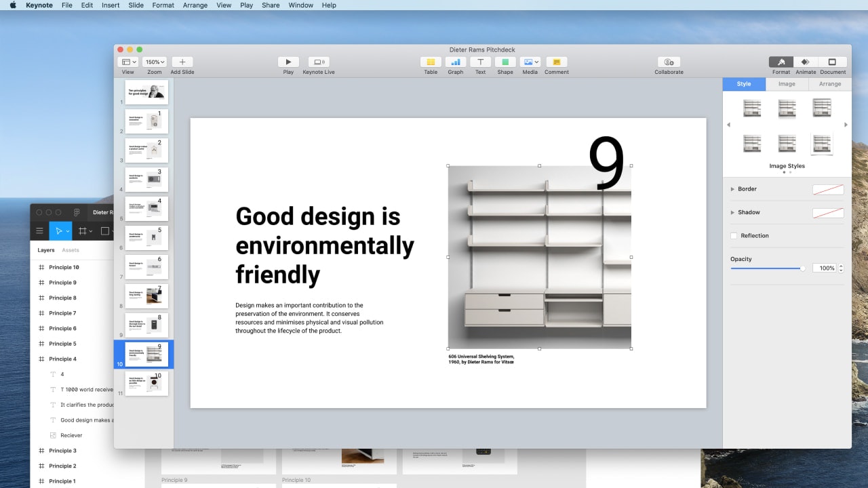Enable the Reflection checkbox

pos(734,235)
